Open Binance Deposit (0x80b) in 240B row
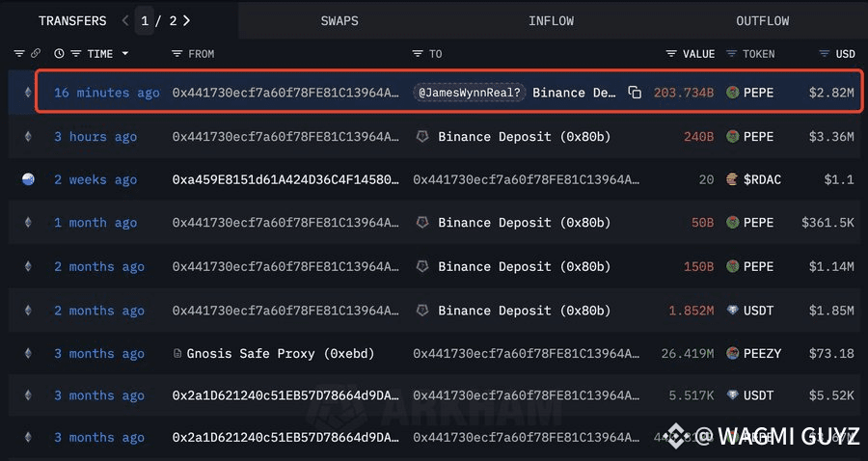868x461 pixels. 525,136
